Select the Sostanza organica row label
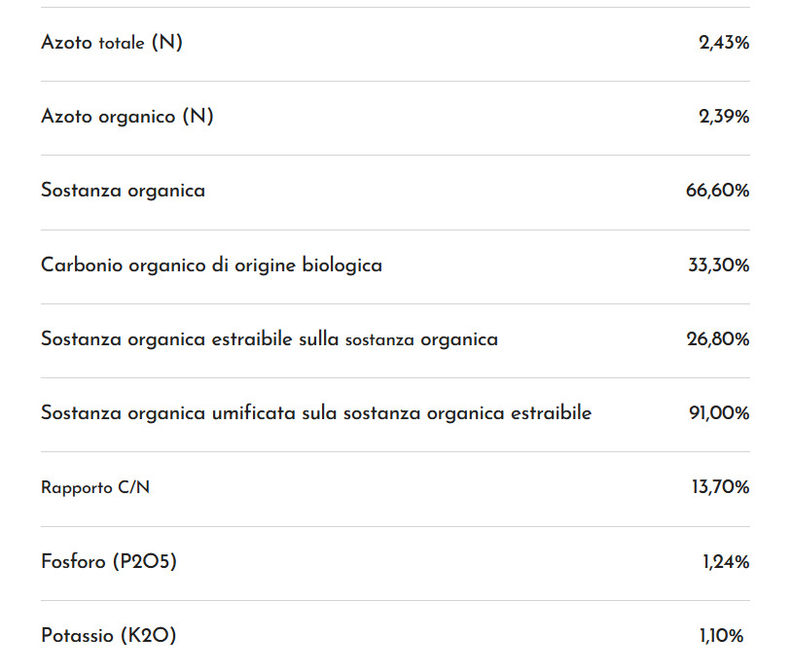Viewport: 792px width, 672px height. coord(124,191)
